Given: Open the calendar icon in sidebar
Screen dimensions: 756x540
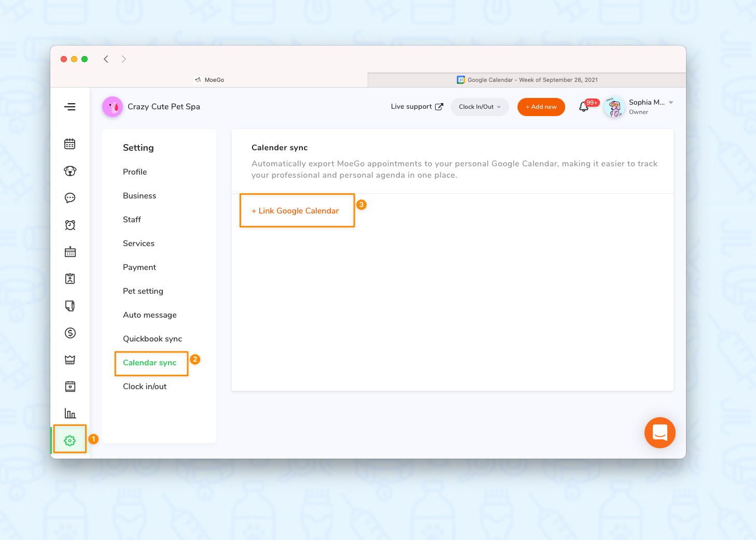Looking at the screenshot, I should [x=70, y=144].
